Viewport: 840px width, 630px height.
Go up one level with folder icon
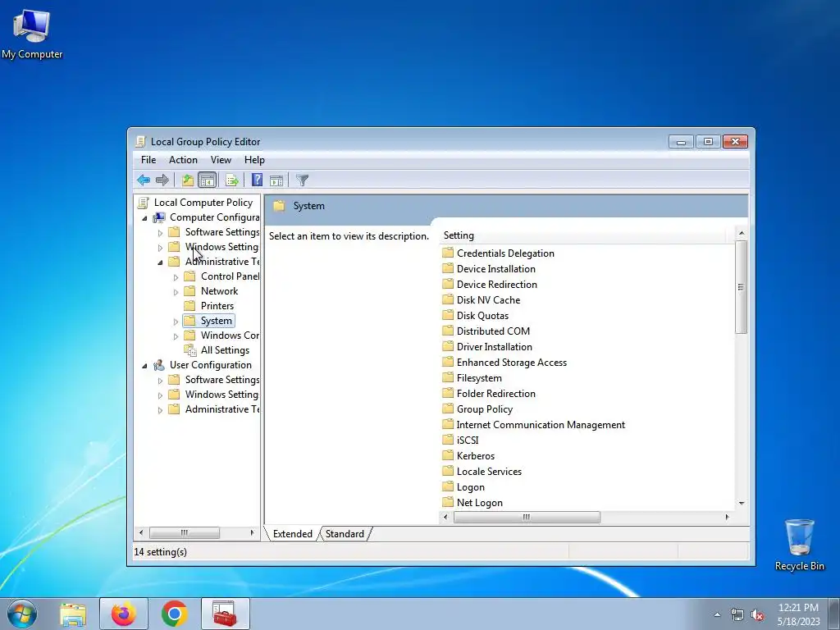[187, 180]
